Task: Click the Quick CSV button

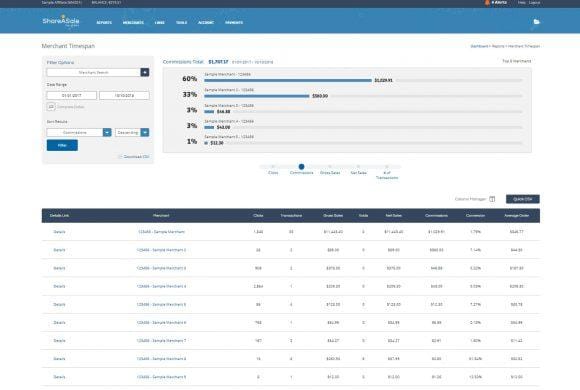Action: point(523,199)
